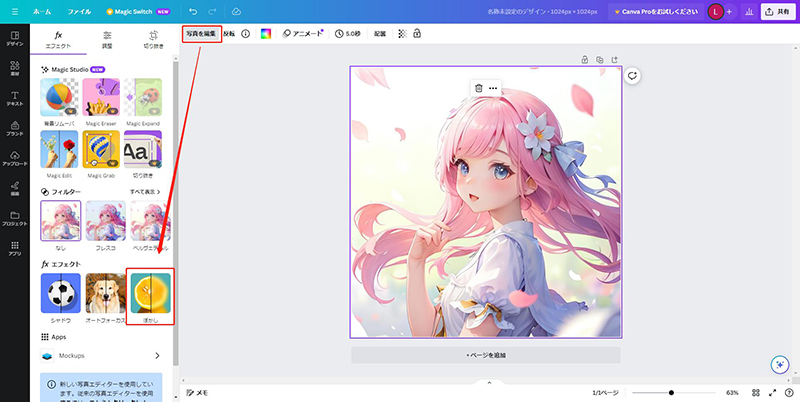Open the ブランド sidebar panel
The height and width of the screenshot is (402, 800).
point(15,129)
